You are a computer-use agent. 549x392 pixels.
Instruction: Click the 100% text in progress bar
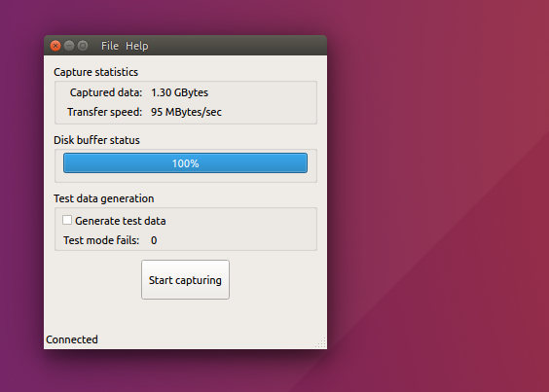tap(186, 163)
